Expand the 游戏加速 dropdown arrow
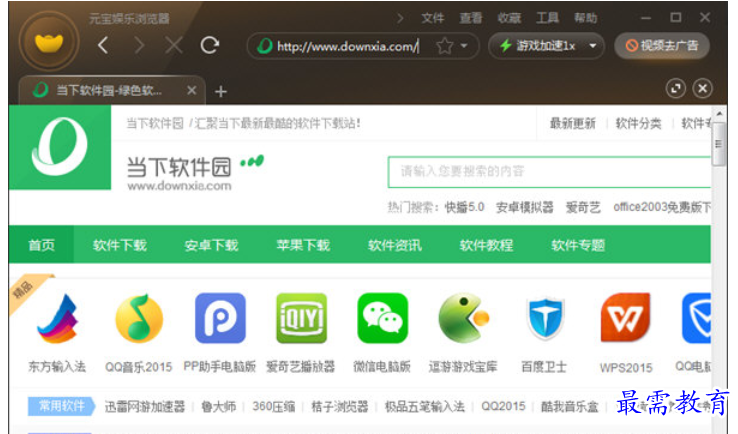This screenshot has height=434, width=738. [x=593, y=46]
